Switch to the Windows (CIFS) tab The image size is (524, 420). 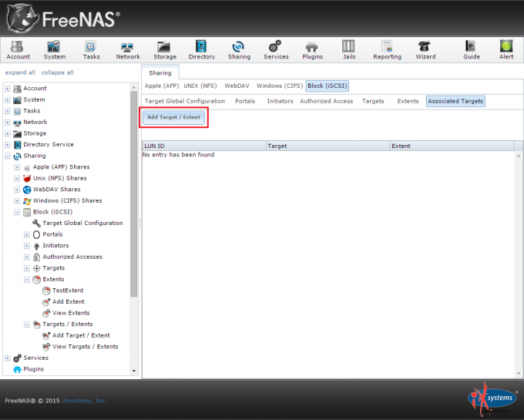point(280,86)
